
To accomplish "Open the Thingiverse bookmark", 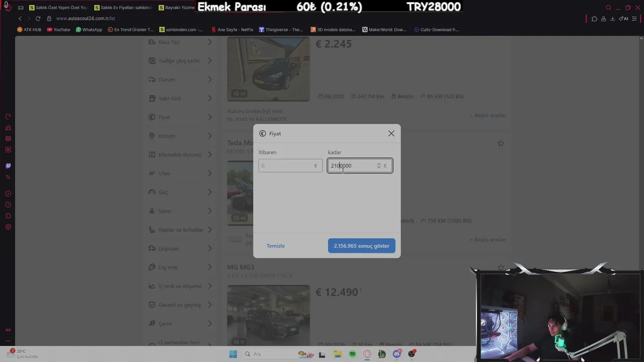I will pyautogui.click(x=281, y=30).
